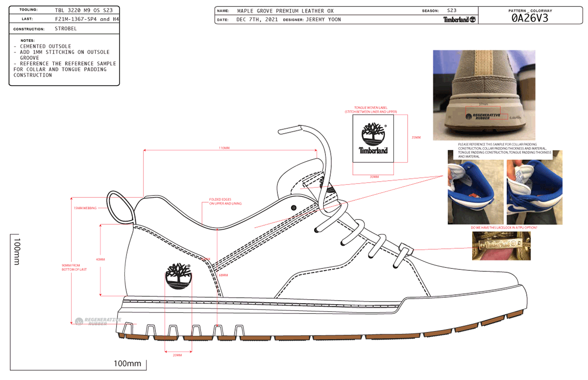
Task: Click the heel pull loop webbing on the drawing
Action: 121,207
